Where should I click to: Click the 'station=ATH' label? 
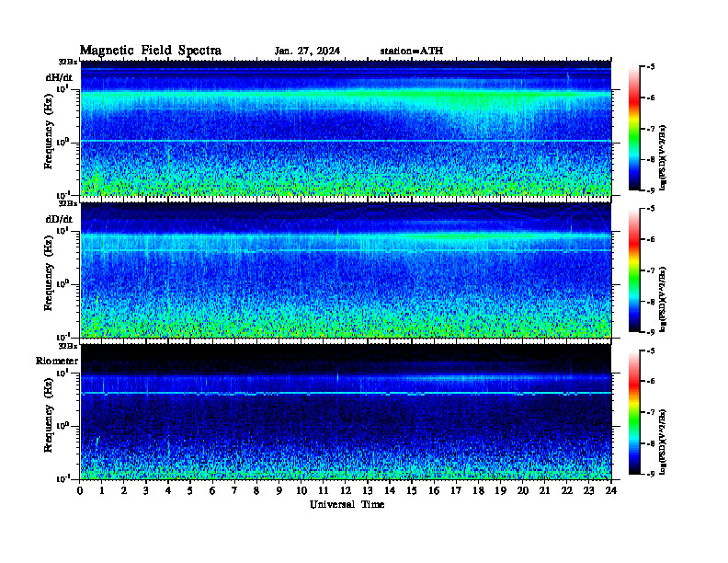[x=412, y=51]
